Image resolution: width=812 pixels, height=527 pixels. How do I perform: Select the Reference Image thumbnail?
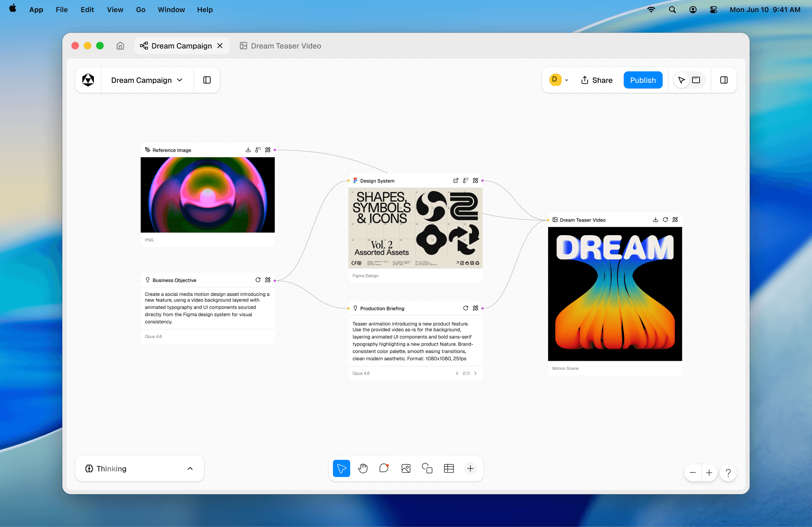pos(208,195)
